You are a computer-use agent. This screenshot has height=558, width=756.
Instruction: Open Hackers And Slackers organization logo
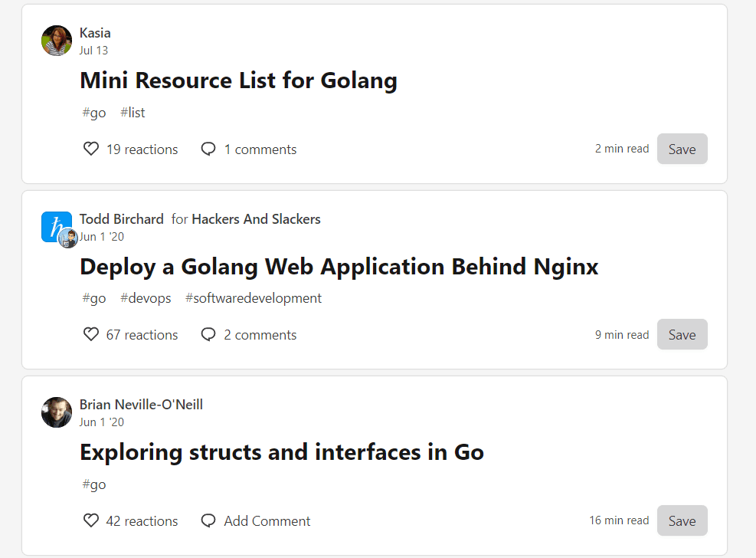point(54,225)
